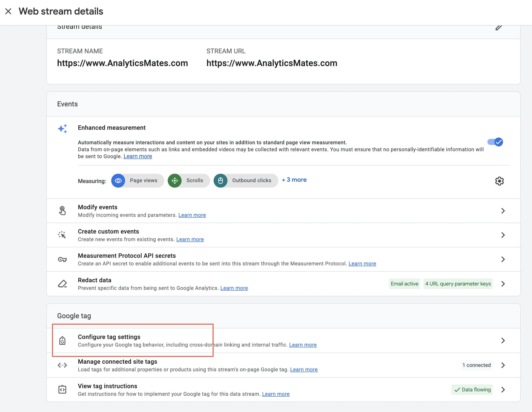
Task: Click the Events section heading
Action: [68, 104]
